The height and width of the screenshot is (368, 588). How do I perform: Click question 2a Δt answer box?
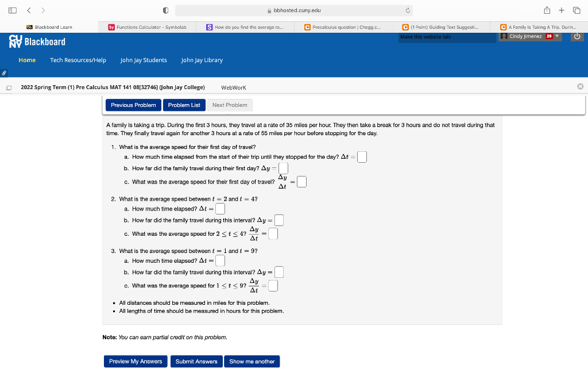[x=220, y=209]
